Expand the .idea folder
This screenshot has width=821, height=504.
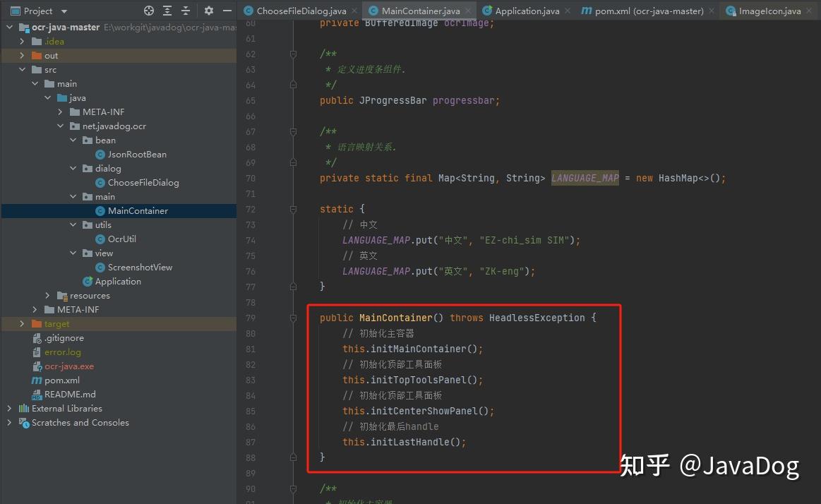(x=22, y=41)
